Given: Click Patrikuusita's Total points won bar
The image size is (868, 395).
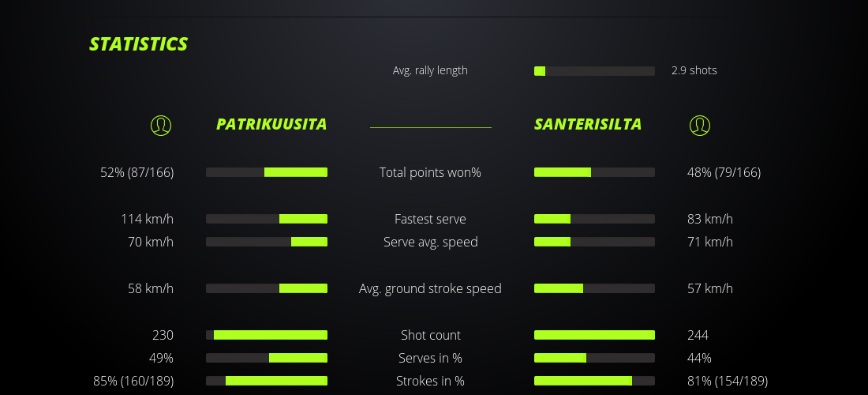Looking at the screenshot, I should tap(267, 172).
